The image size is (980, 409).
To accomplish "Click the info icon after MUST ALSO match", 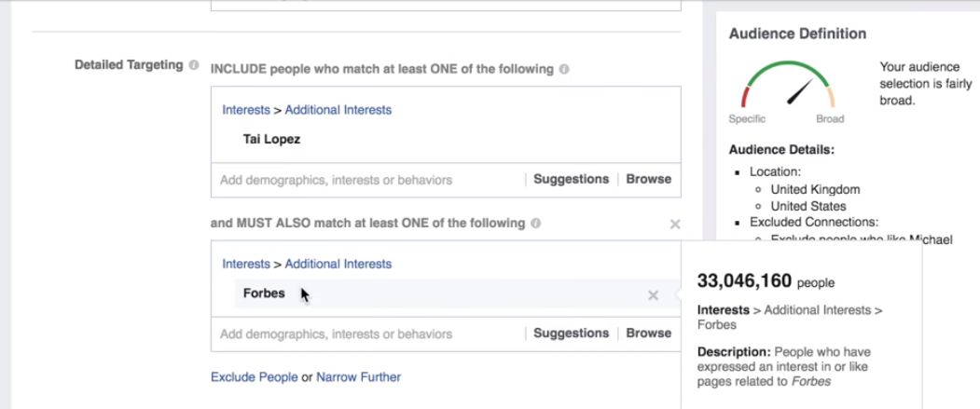I will point(535,224).
